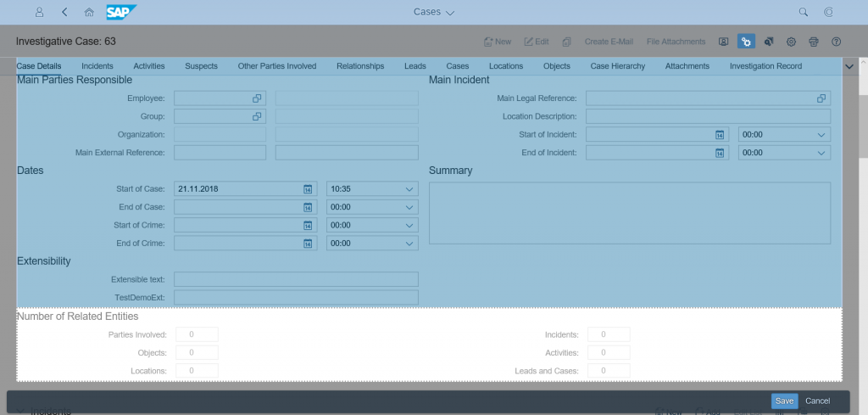
Task: Click the circular icon beside search
Action: [829, 12]
